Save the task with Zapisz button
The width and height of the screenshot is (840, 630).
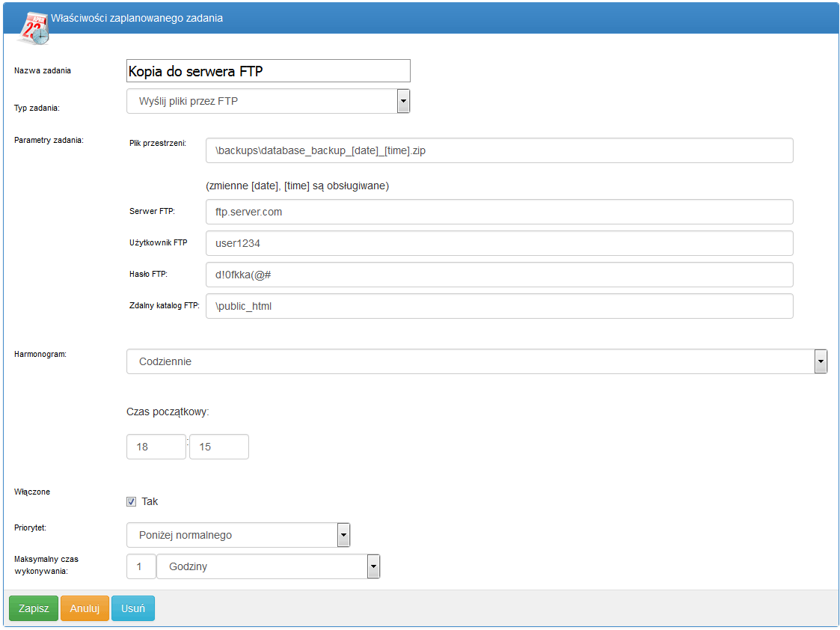click(34, 608)
